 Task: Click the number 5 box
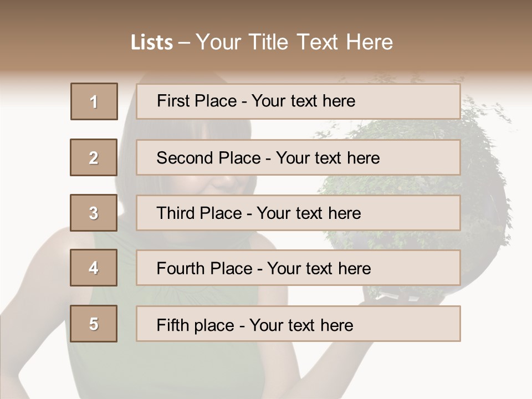click(x=94, y=324)
